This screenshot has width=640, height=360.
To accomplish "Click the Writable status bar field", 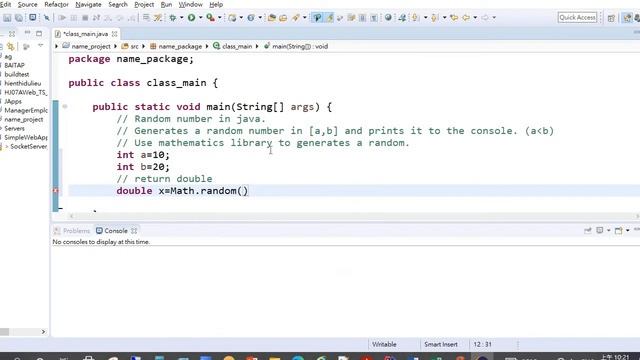I will (x=384, y=344).
